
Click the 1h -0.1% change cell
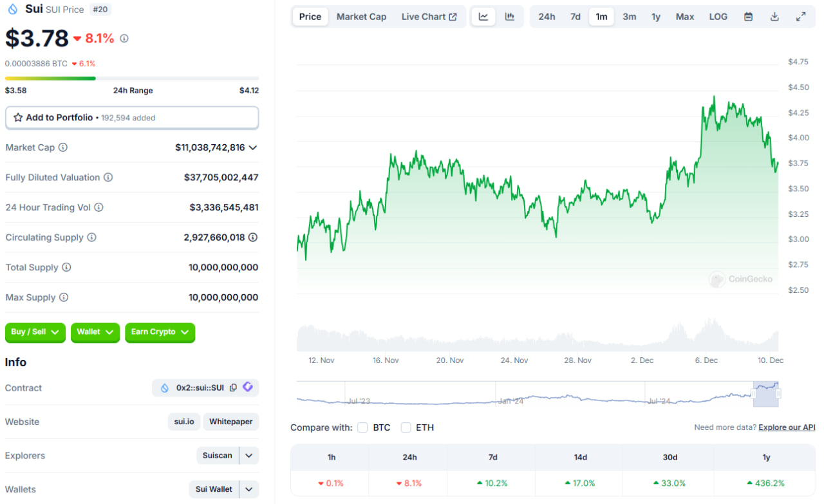click(331, 483)
